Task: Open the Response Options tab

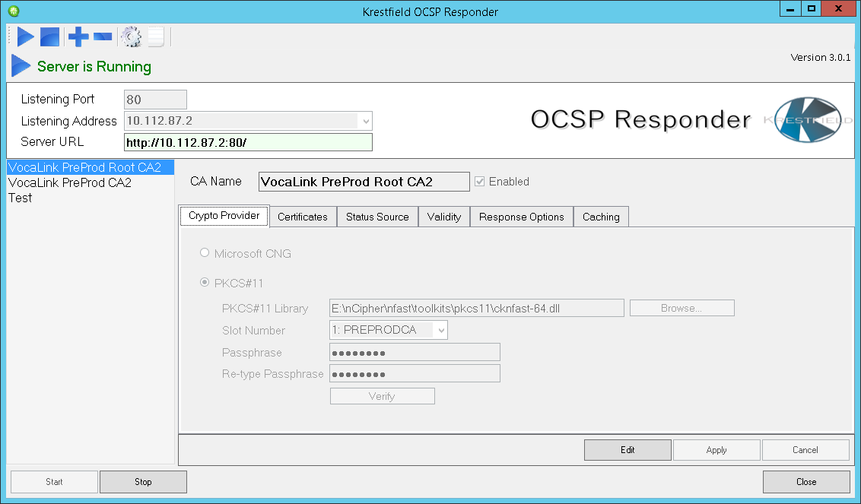Action: click(521, 216)
